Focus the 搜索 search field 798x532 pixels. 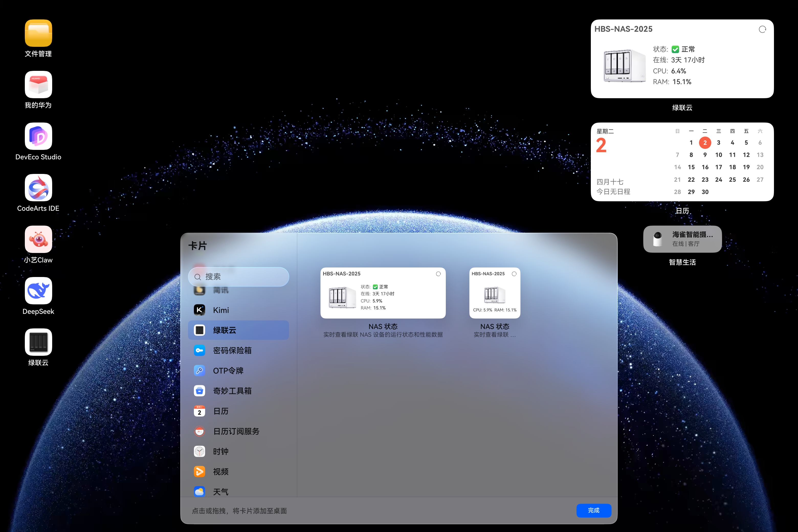(x=239, y=277)
